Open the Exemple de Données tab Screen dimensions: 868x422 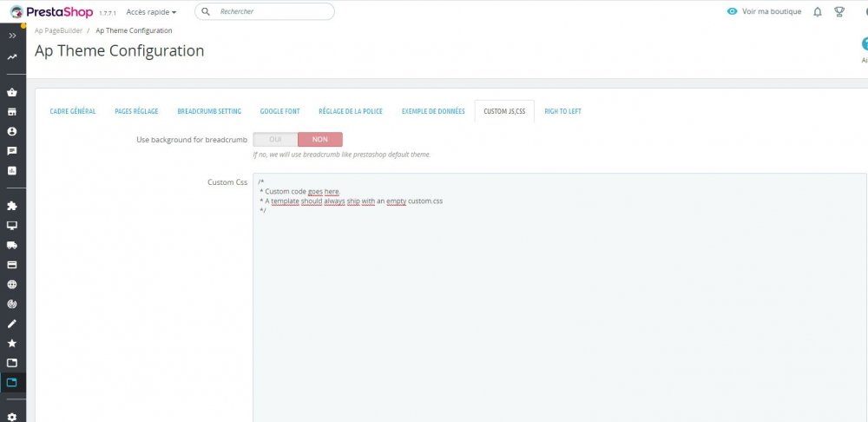[x=433, y=111]
